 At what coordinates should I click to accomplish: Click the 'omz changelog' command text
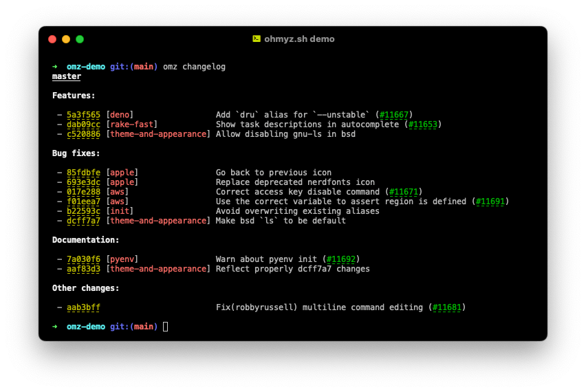(x=195, y=67)
